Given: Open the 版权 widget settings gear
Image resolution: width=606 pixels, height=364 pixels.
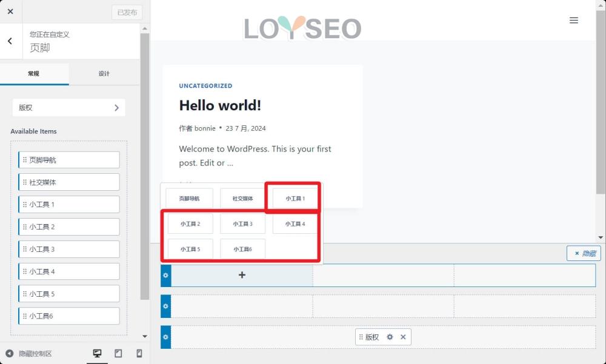Looking at the screenshot, I should [x=390, y=337].
